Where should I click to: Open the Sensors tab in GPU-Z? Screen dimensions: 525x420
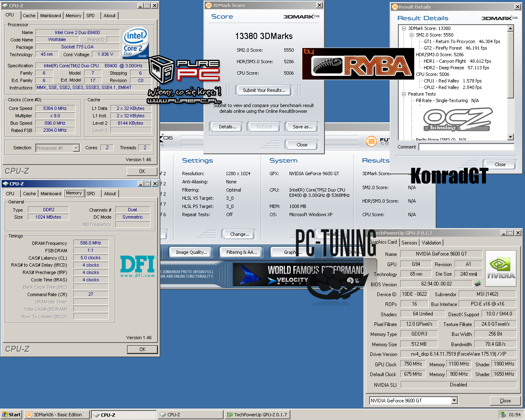tap(409, 243)
